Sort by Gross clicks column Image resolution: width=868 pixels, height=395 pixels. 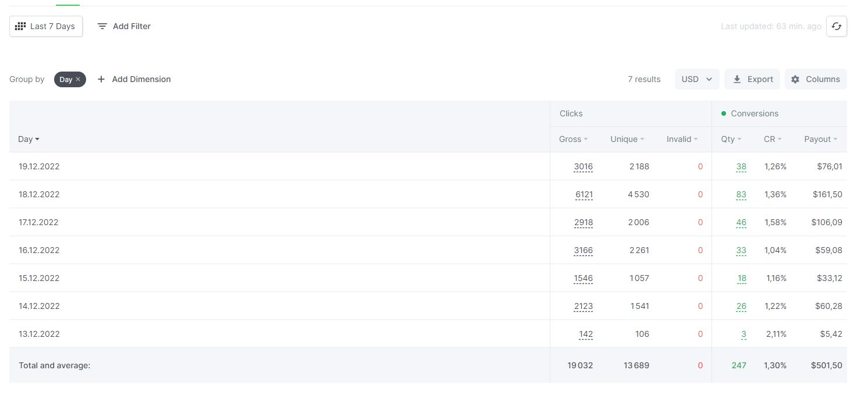pos(573,139)
